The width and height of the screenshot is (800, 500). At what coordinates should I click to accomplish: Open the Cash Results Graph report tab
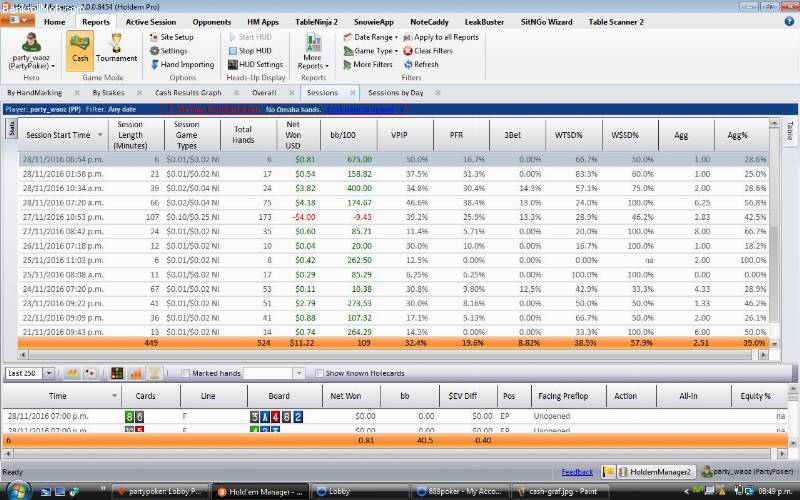[188, 93]
